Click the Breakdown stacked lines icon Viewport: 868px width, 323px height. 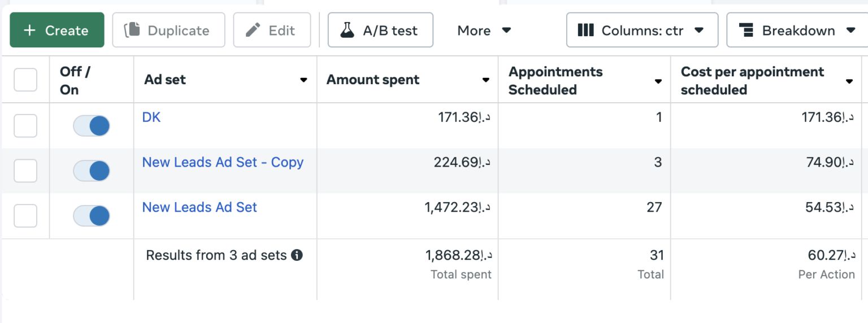tap(747, 30)
